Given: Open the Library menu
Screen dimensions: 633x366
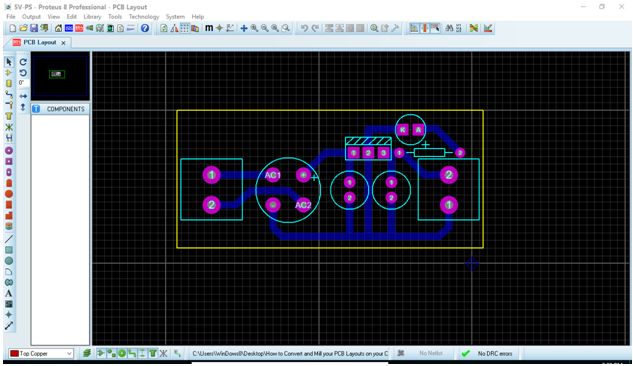Looking at the screenshot, I should [92, 17].
